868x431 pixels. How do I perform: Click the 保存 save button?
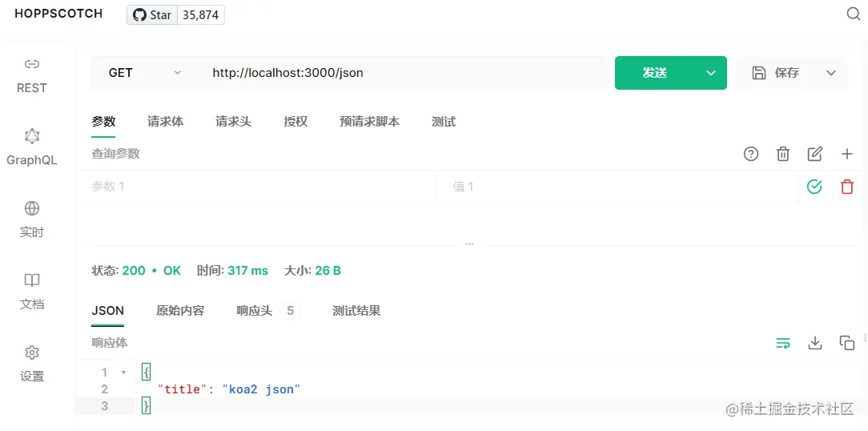click(x=776, y=73)
